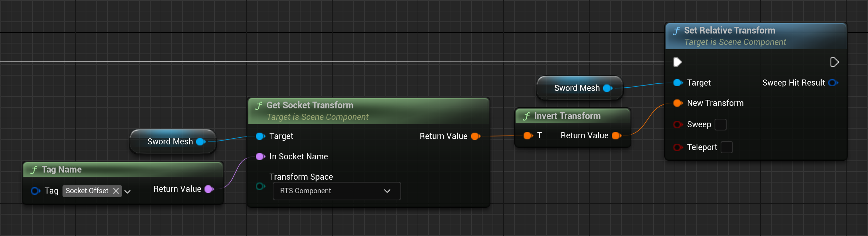Clear the Socket.Offset tag with the X
The image size is (868, 236).
116,191
